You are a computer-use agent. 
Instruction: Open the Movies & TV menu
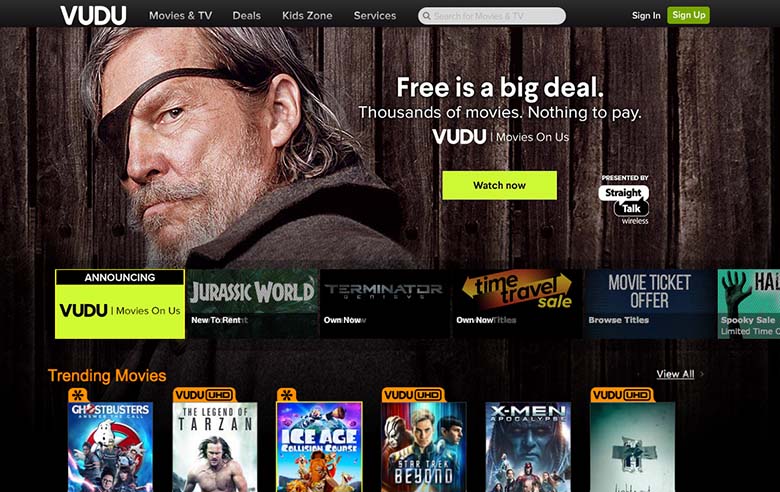pos(181,15)
